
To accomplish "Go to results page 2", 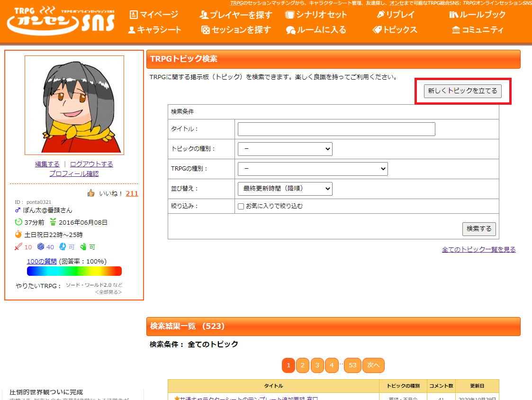I will point(303,365).
